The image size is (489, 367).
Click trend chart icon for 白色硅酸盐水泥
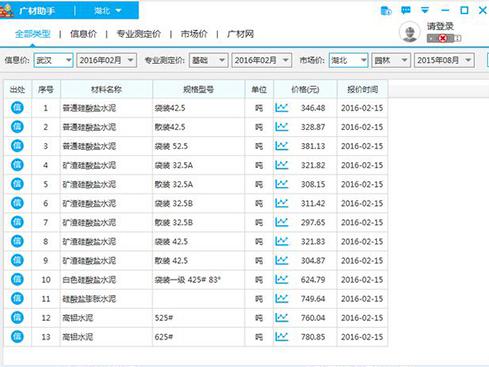point(282,279)
